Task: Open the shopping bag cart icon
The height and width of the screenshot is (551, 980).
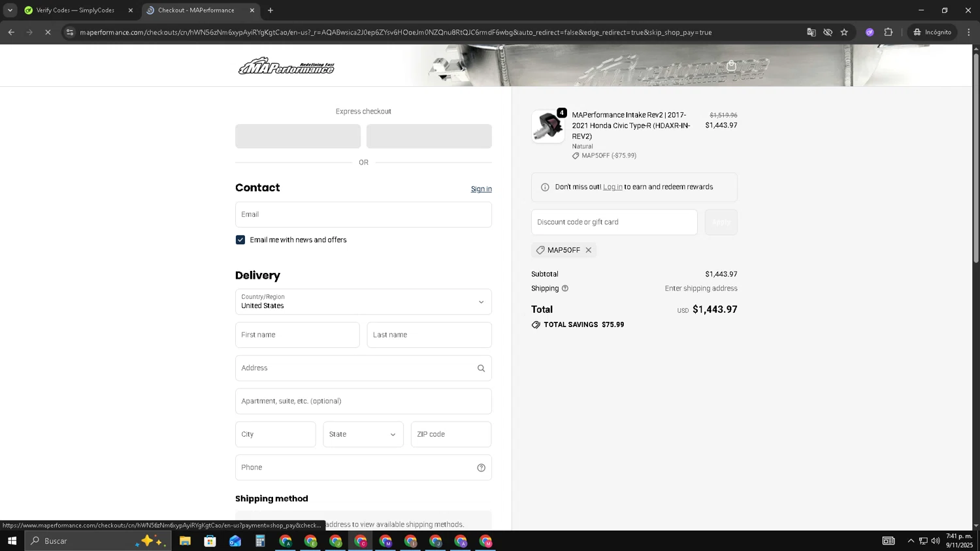Action: click(x=731, y=65)
